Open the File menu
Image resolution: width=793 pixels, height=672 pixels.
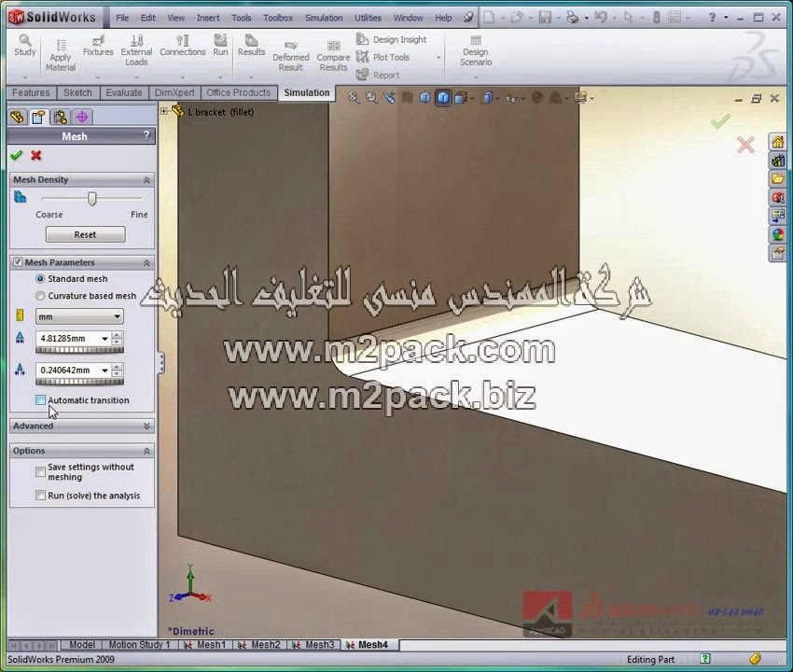pyautogui.click(x=122, y=18)
